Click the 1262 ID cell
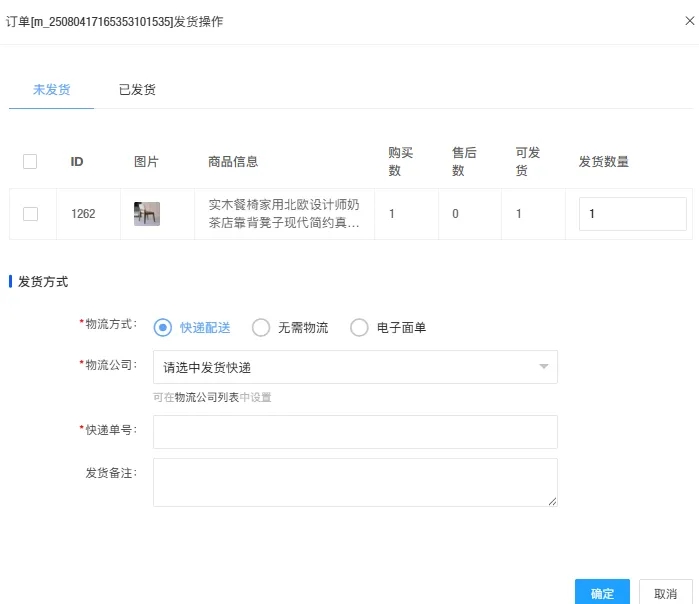Viewport: 699px width, 604px height. pos(83,214)
